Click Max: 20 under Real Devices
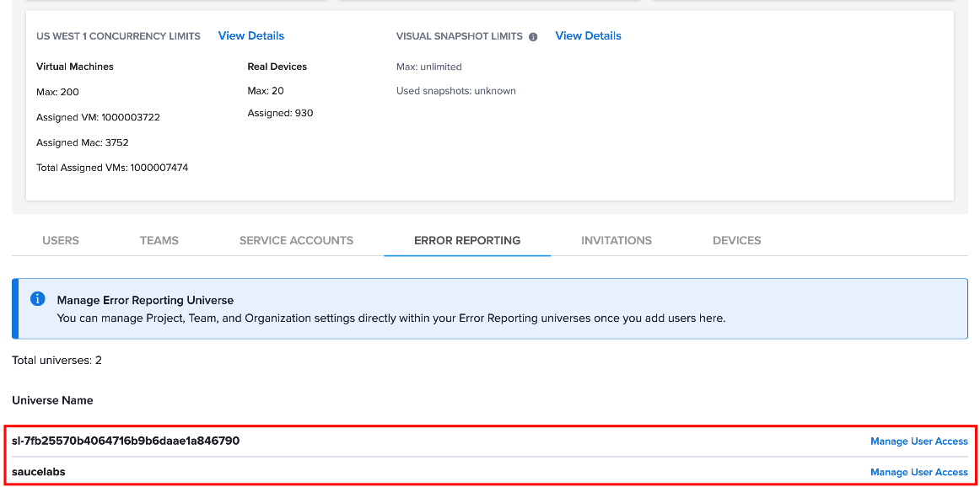 (x=266, y=91)
